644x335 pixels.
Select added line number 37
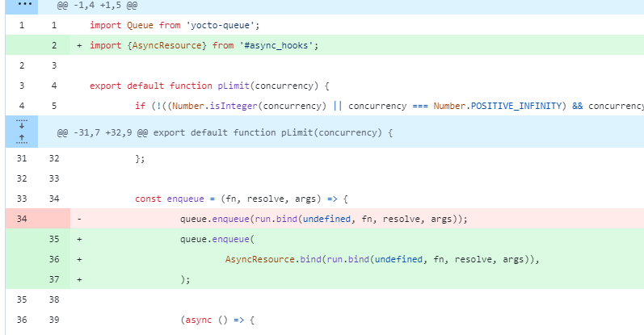click(x=53, y=279)
